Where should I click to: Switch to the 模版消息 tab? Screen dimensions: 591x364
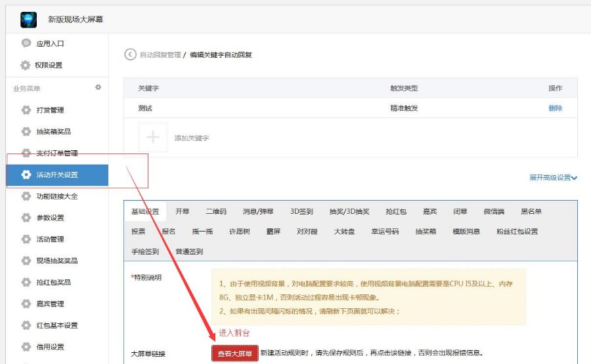(x=466, y=232)
